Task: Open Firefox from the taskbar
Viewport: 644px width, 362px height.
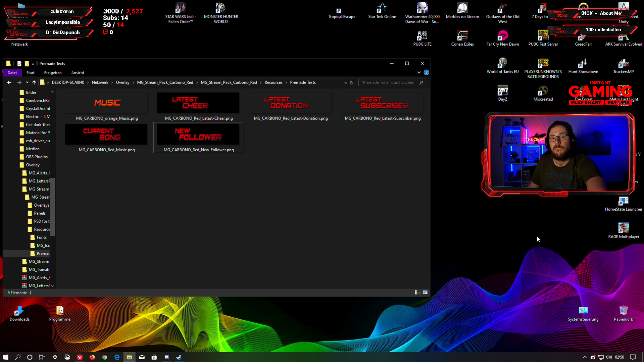Action: tap(92, 357)
